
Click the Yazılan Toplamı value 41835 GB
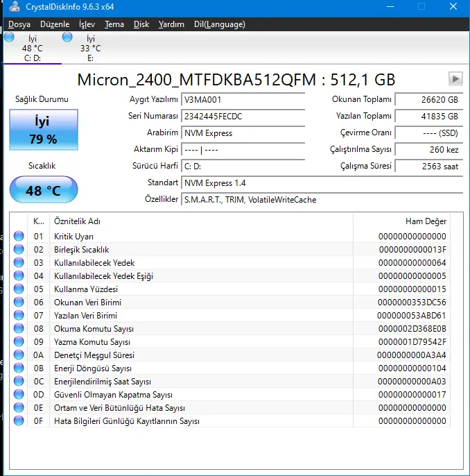click(429, 117)
